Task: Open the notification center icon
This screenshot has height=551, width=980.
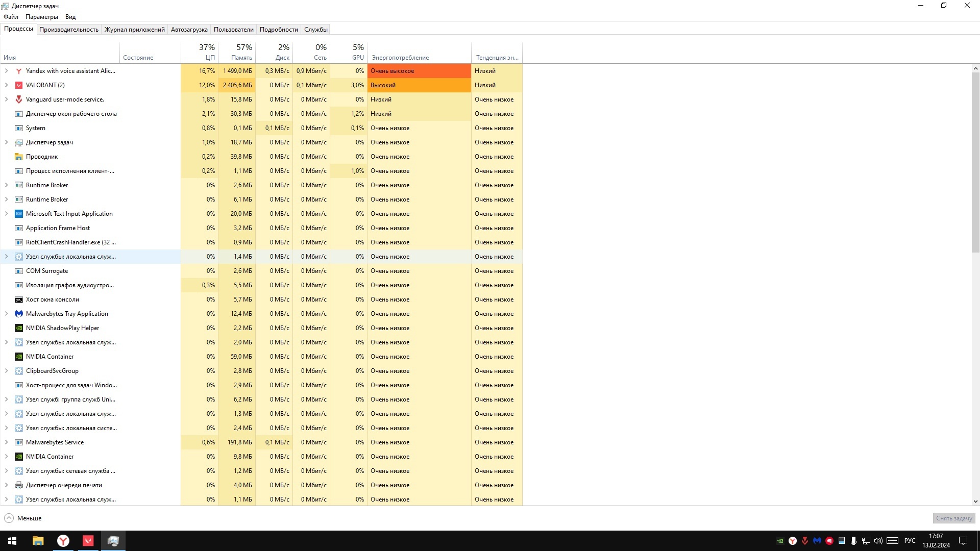Action: coord(963,541)
